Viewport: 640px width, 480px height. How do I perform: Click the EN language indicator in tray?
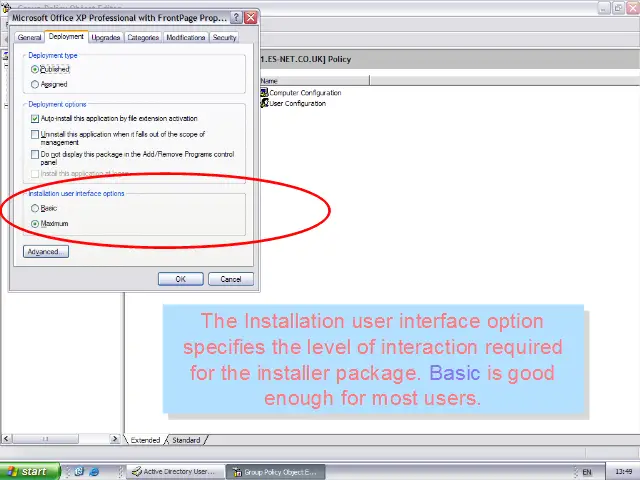(x=587, y=471)
